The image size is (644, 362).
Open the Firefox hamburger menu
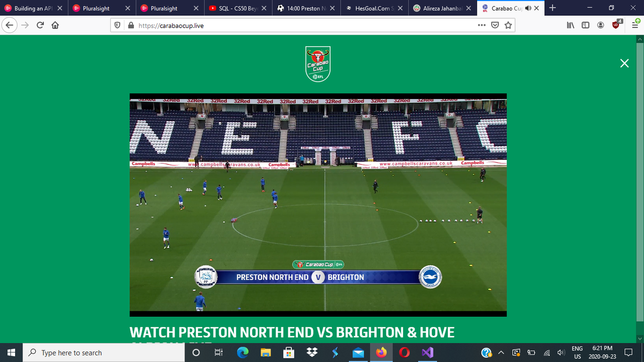coord(635,25)
